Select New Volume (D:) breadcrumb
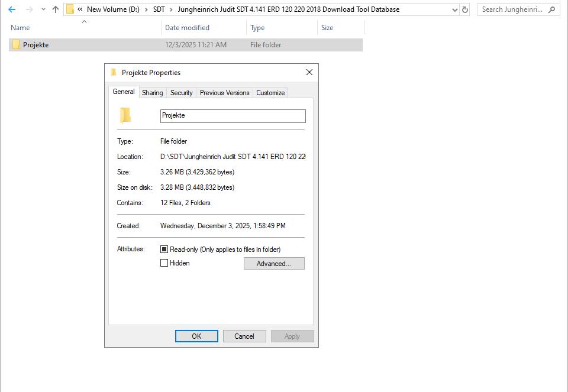Viewport: 568px width, 392px height. click(x=113, y=9)
